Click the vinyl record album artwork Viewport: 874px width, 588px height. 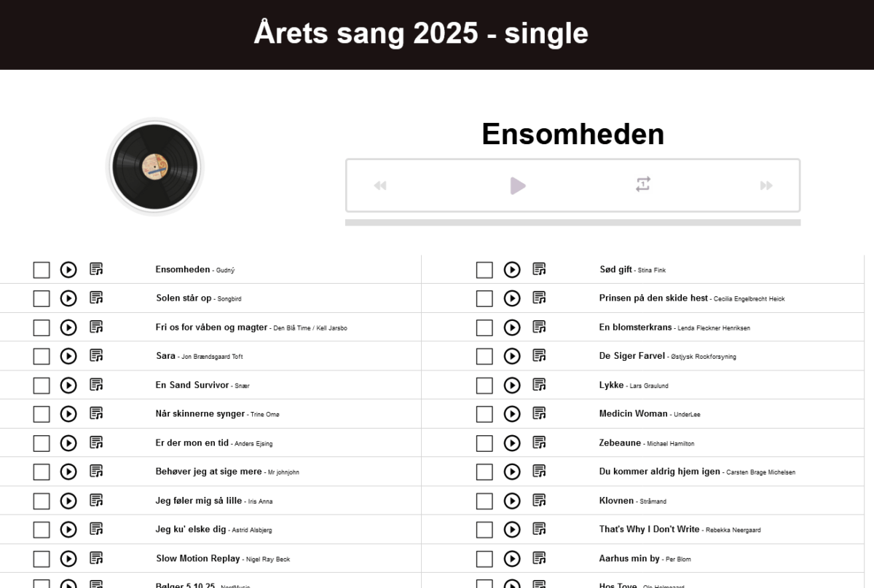(154, 167)
